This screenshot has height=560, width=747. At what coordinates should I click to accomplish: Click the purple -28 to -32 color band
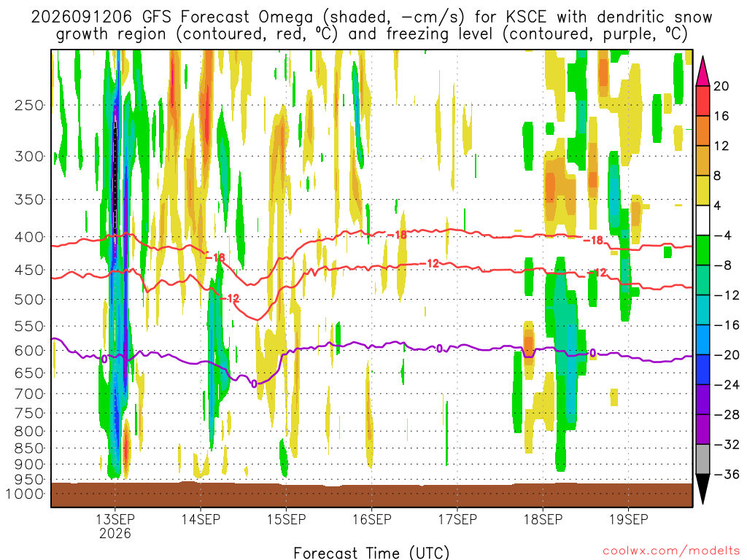[703, 429]
